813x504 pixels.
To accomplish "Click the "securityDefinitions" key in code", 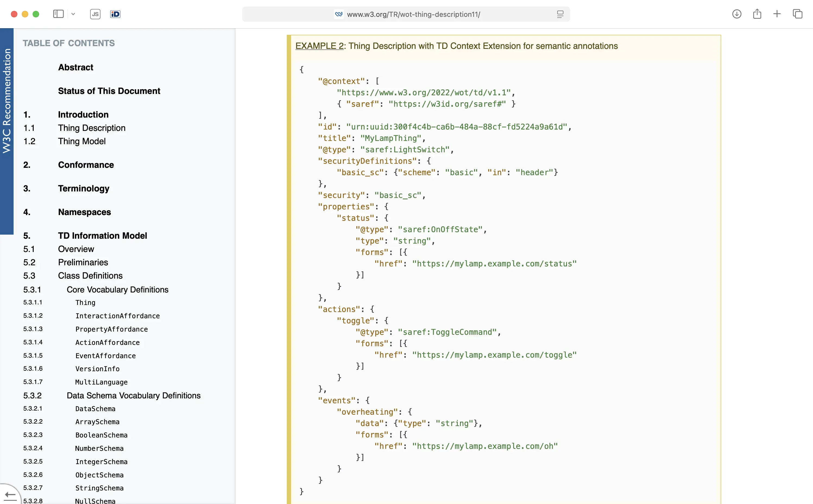I will [x=367, y=161].
